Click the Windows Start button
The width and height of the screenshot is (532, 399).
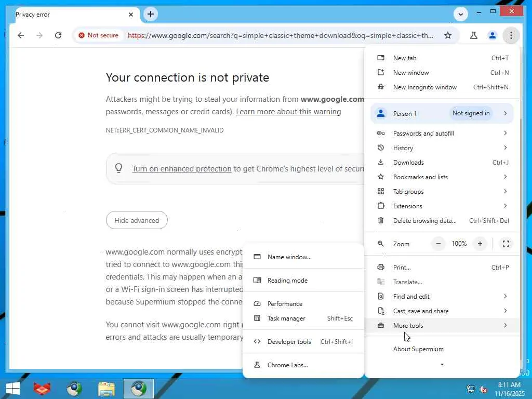pos(13,389)
